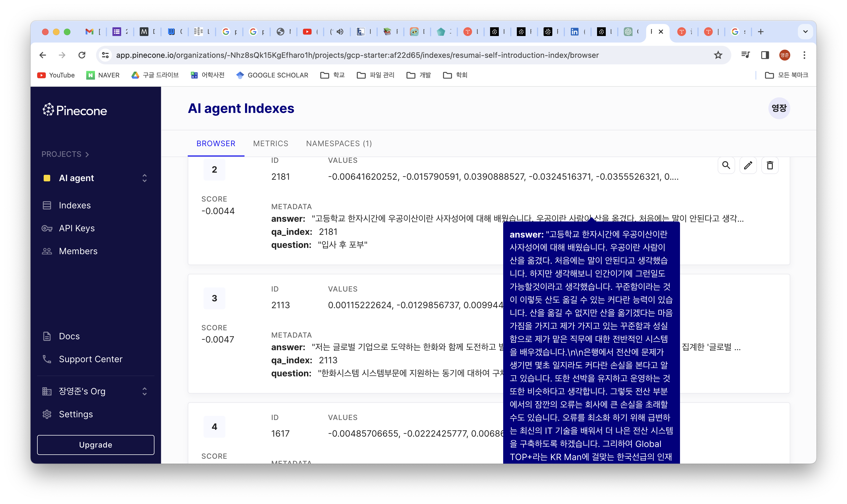Click score value -0.0047
The image size is (847, 504).
click(x=217, y=339)
